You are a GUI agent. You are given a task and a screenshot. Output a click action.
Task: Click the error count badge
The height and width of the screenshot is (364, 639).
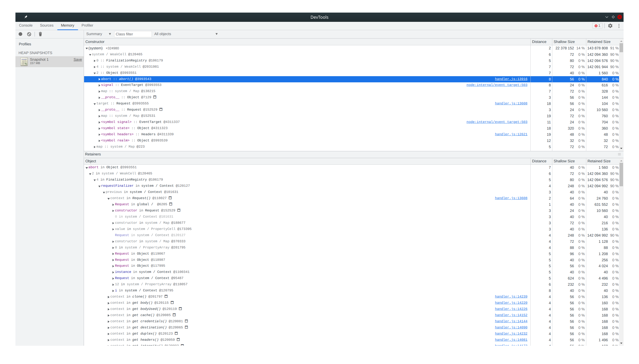597,26
